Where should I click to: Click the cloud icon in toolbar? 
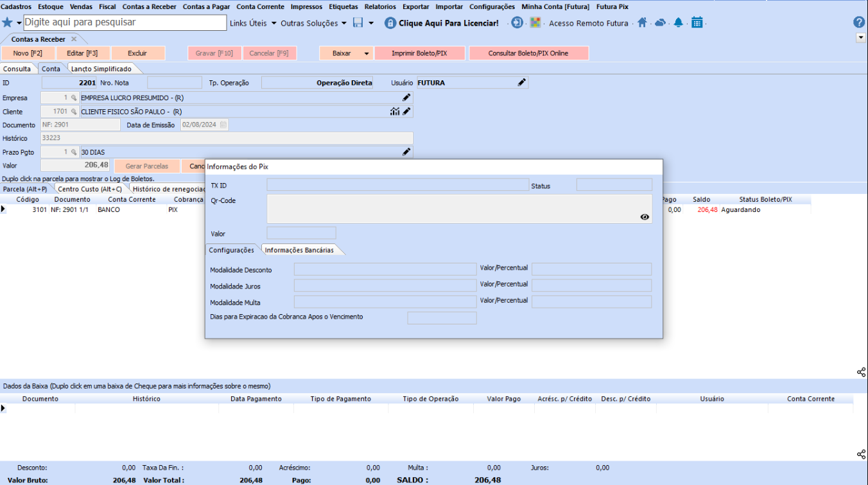660,22
